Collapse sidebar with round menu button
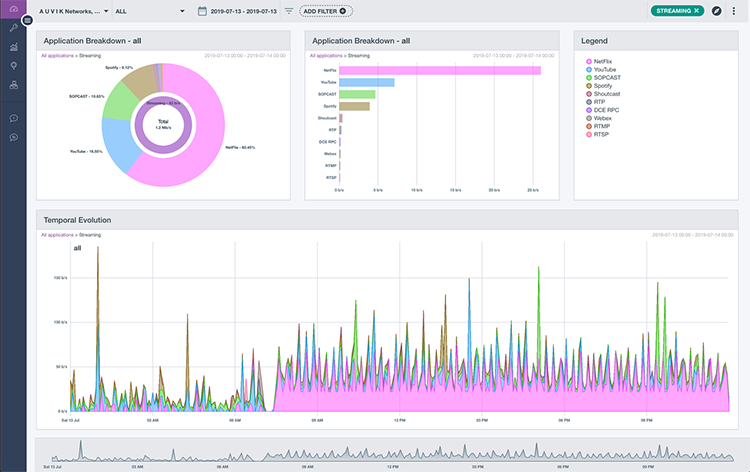Image resolution: width=750 pixels, height=472 pixels. (28, 20)
